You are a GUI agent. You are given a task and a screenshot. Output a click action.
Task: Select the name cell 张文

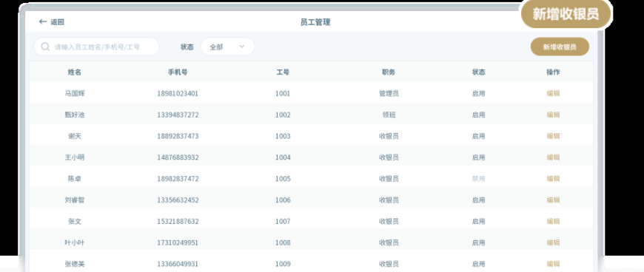[x=75, y=222]
